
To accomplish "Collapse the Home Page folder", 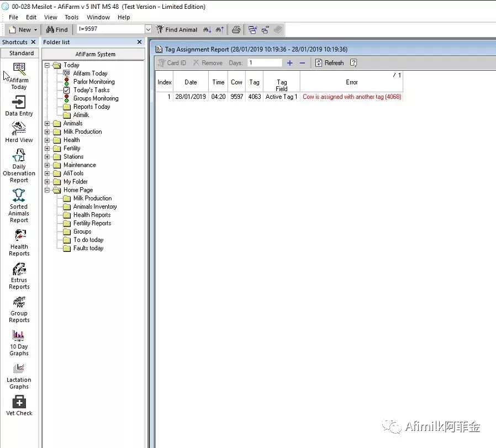I will tap(47, 190).
